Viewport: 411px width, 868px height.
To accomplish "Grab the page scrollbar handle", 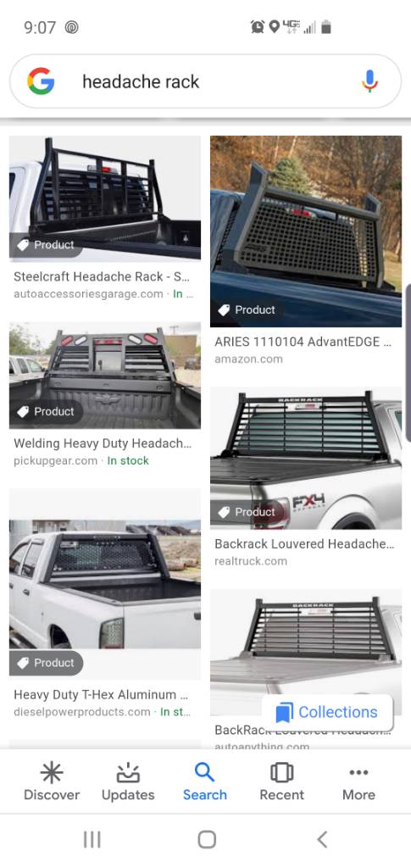I will 408,363.
